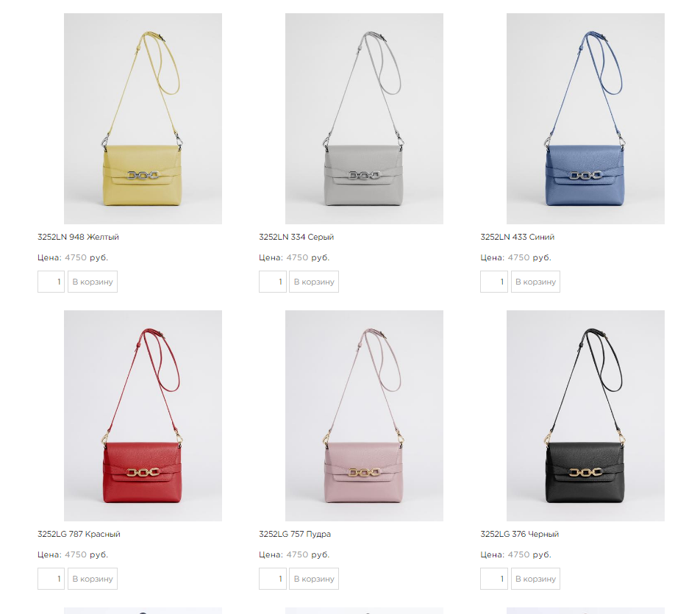Open the yellow 3252LN 948 bag photo
The image size is (700, 614).
(143, 118)
